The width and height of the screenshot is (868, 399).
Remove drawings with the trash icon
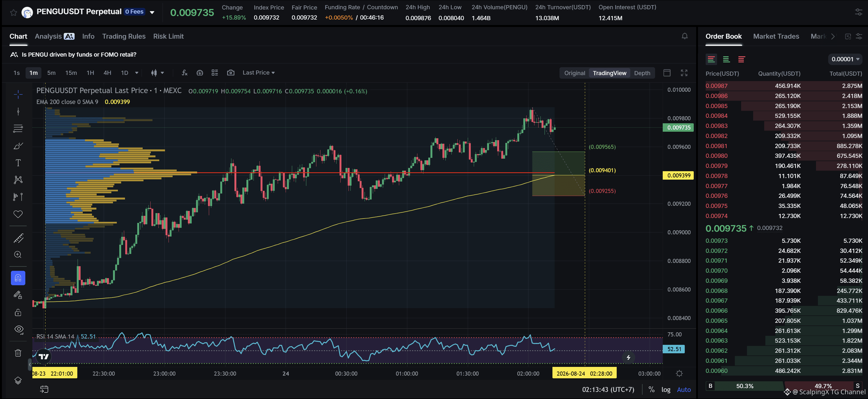pos(18,353)
